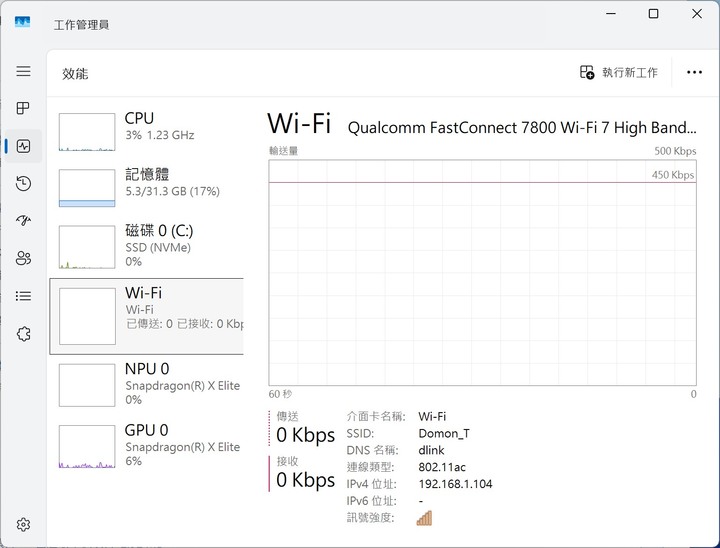Open the App history page icon
The height and width of the screenshot is (548, 720).
(x=23, y=183)
